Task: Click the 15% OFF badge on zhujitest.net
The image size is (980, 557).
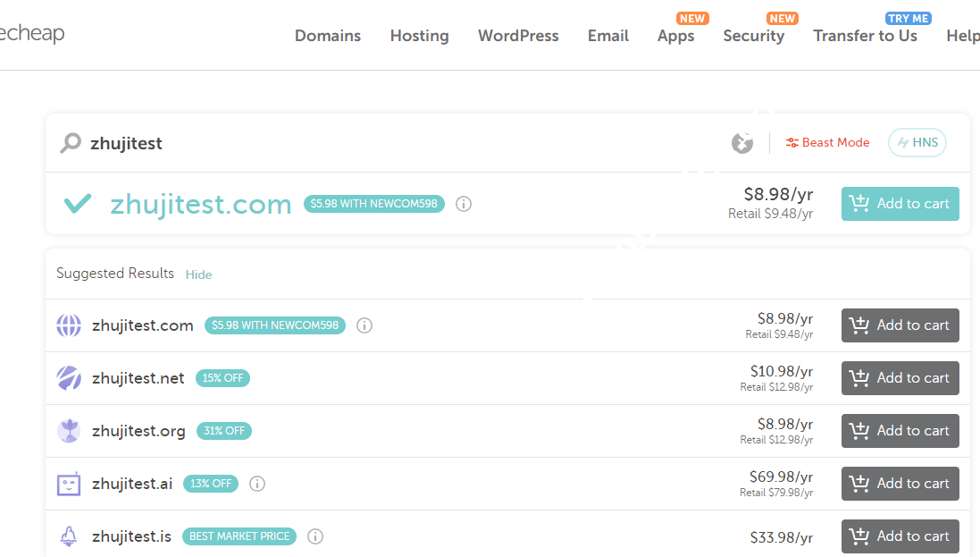Action: coord(222,378)
